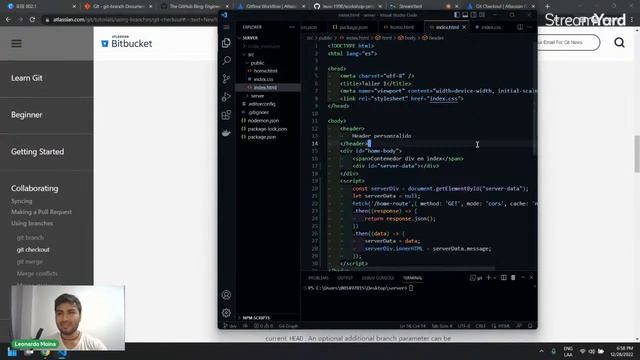Create a new terminal with plus icon

pyautogui.click(x=488, y=278)
